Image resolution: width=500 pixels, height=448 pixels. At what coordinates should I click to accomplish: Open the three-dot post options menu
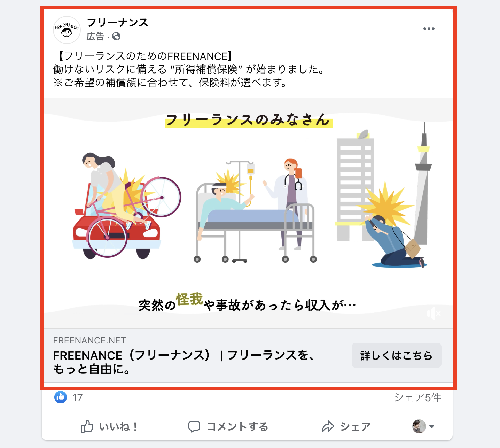tap(429, 29)
